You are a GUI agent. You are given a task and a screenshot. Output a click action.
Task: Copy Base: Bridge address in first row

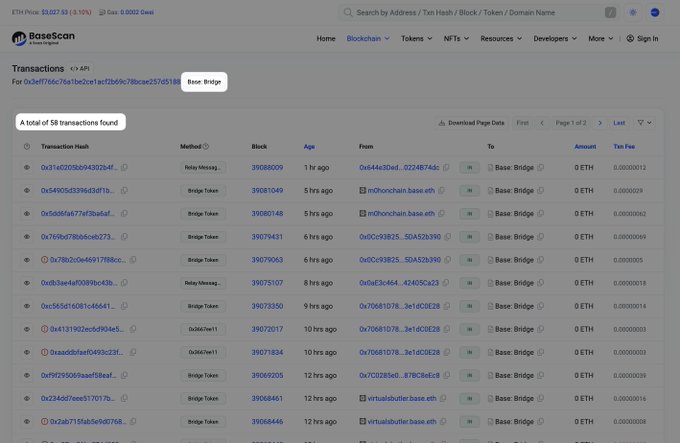click(540, 167)
